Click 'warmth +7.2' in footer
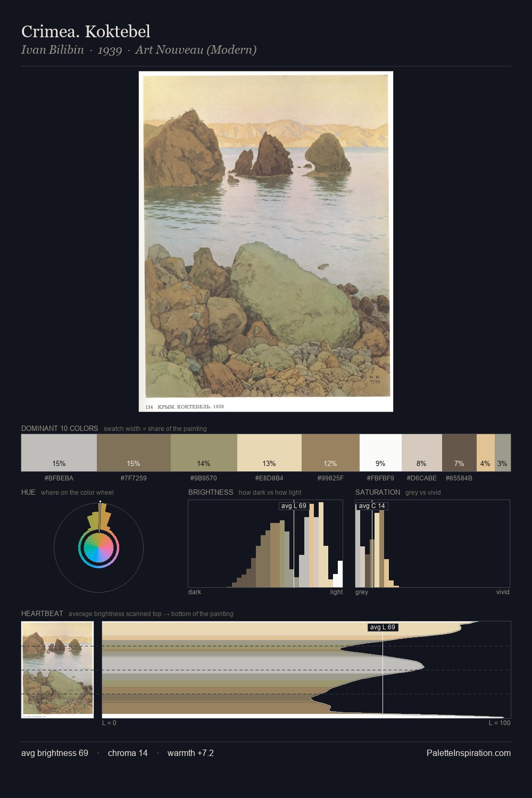The image size is (532, 798). coord(190,753)
